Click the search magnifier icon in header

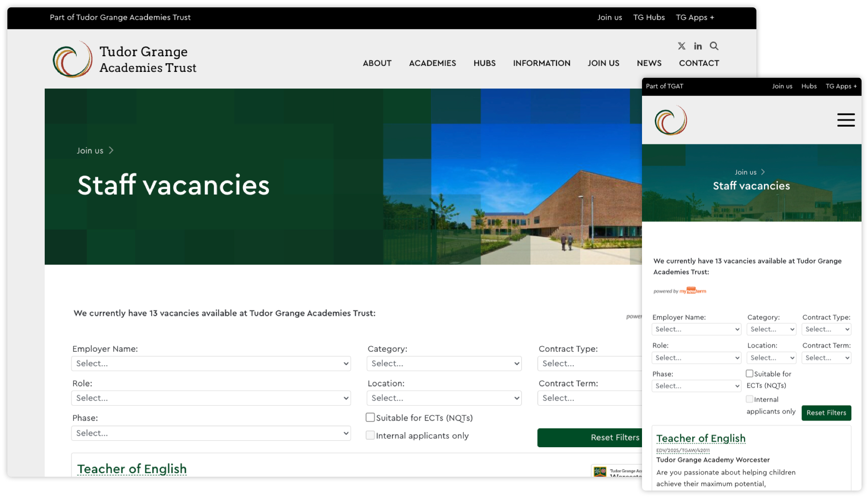coord(714,46)
